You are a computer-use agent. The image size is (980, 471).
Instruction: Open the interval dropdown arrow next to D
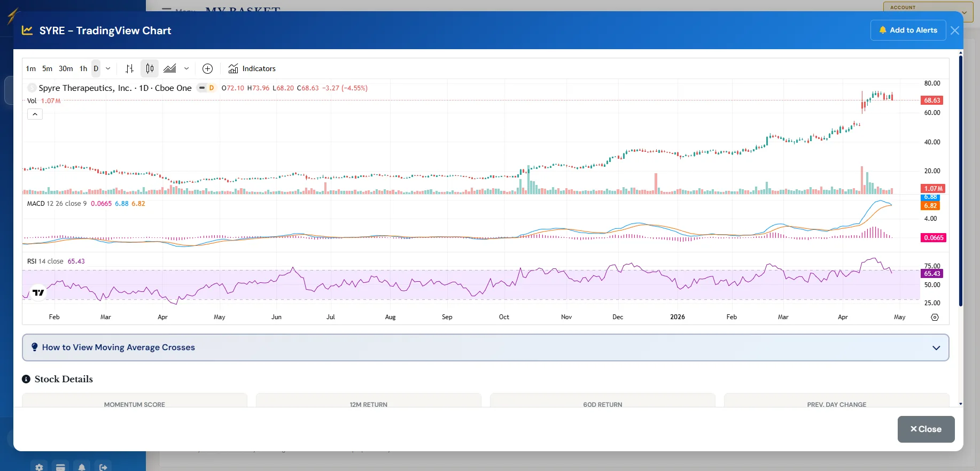108,68
